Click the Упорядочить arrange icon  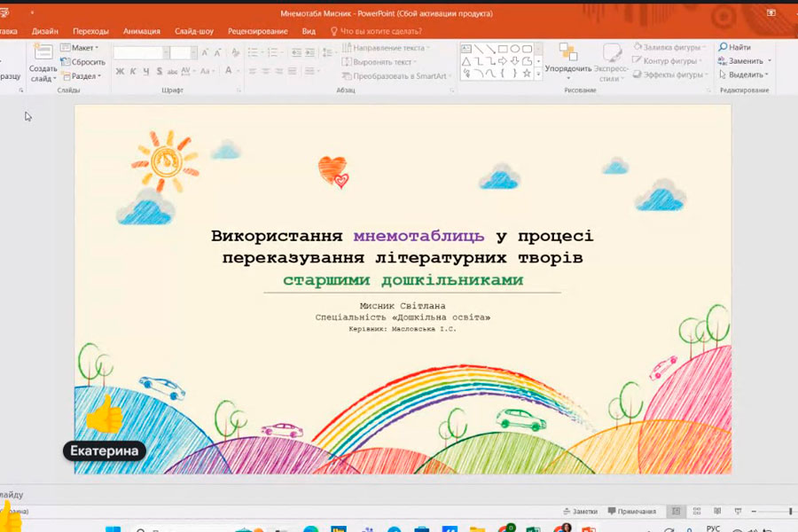(x=567, y=52)
